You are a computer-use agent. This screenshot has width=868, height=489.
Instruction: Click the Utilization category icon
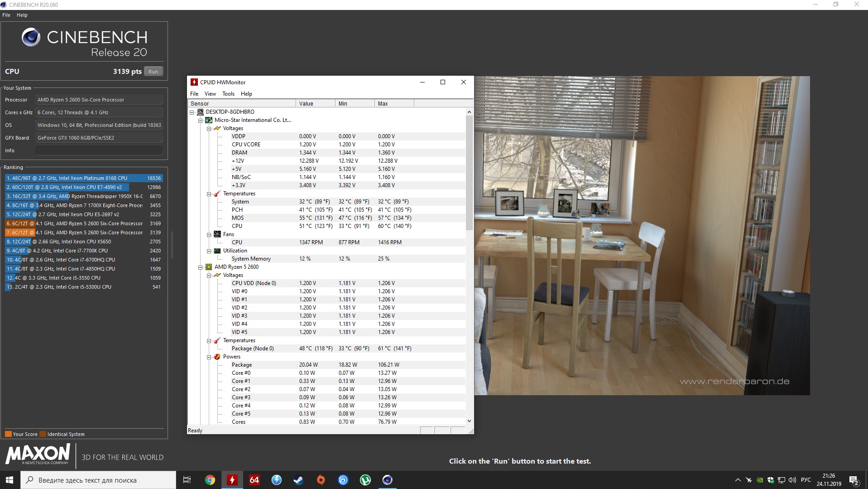click(x=217, y=251)
